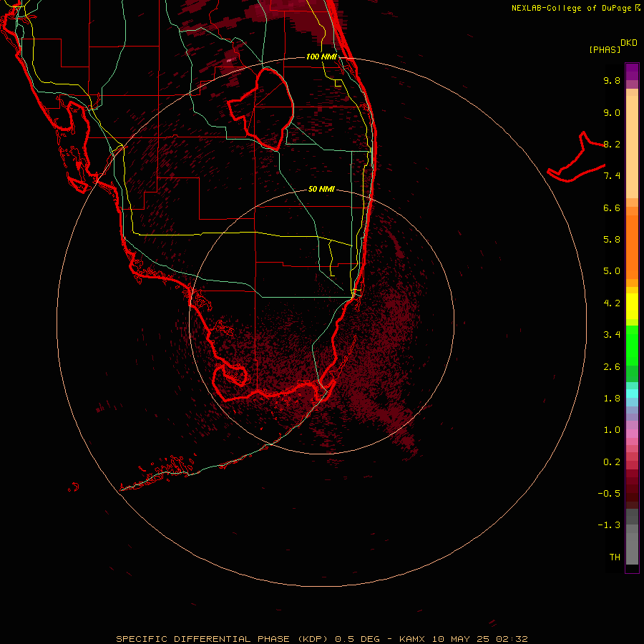The width and height of the screenshot is (644, 644).
Task: Select the 5.8 scale value
Action: click(612, 240)
